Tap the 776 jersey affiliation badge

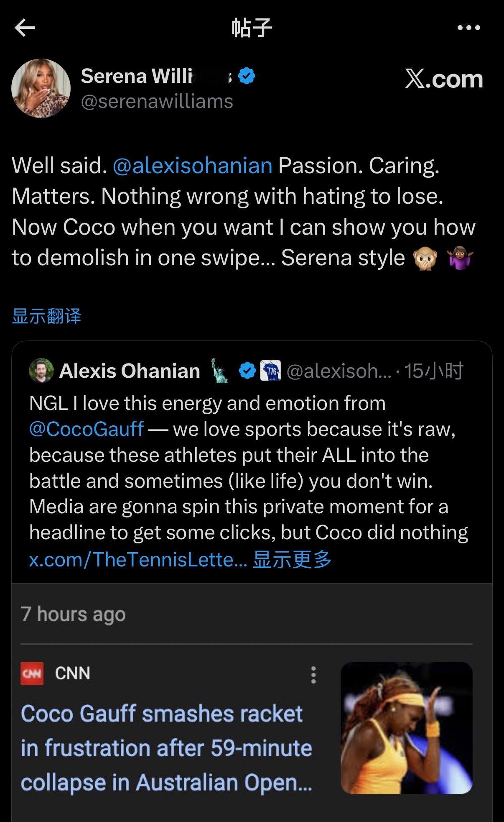coord(270,371)
